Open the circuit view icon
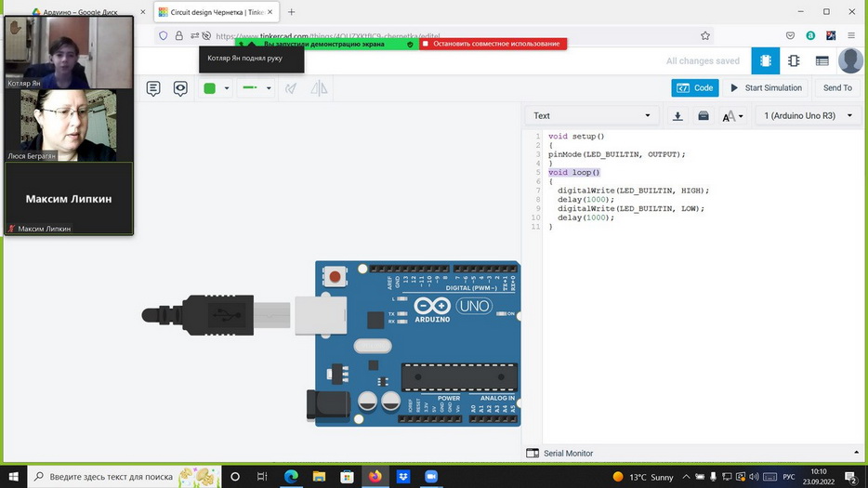Screen dimensions: 868x488 [766, 61]
